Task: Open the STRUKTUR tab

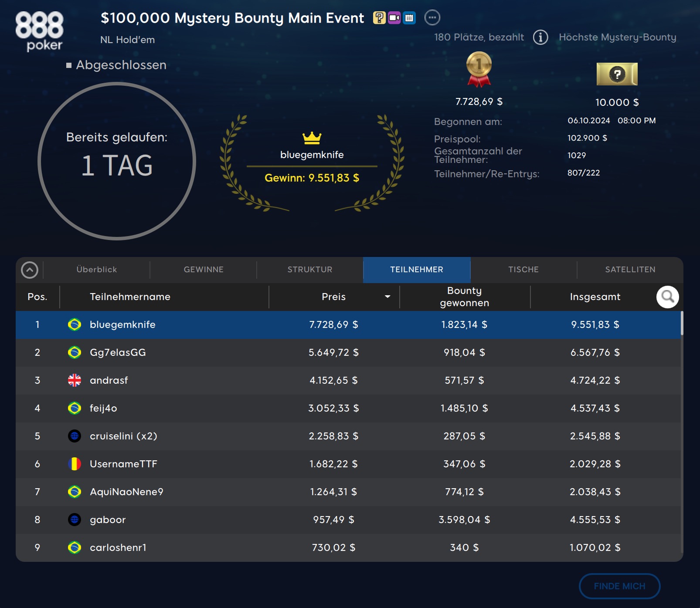Action: pyautogui.click(x=310, y=270)
